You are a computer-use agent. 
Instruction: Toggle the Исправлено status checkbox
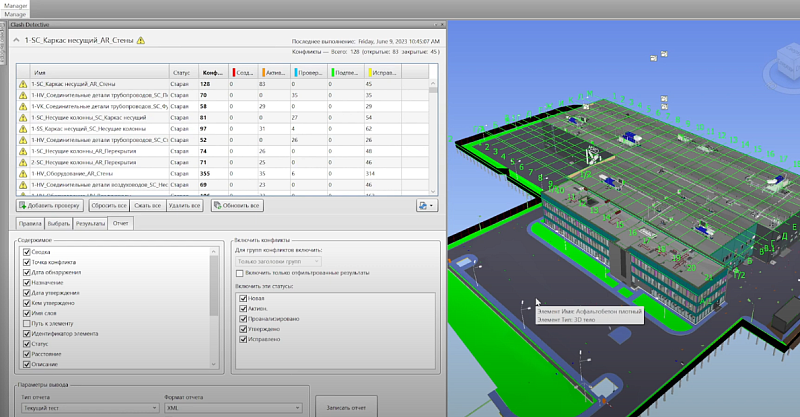[244, 339]
